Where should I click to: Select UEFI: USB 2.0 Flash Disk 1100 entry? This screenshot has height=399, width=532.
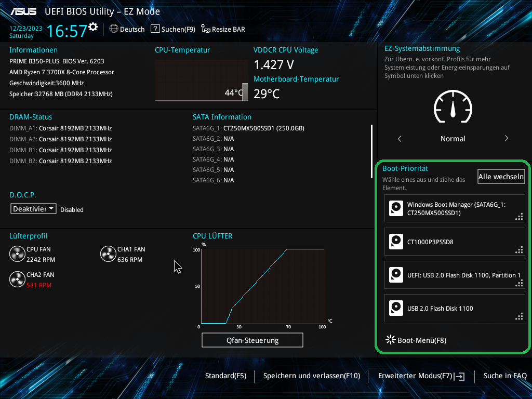click(x=455, y=275)
